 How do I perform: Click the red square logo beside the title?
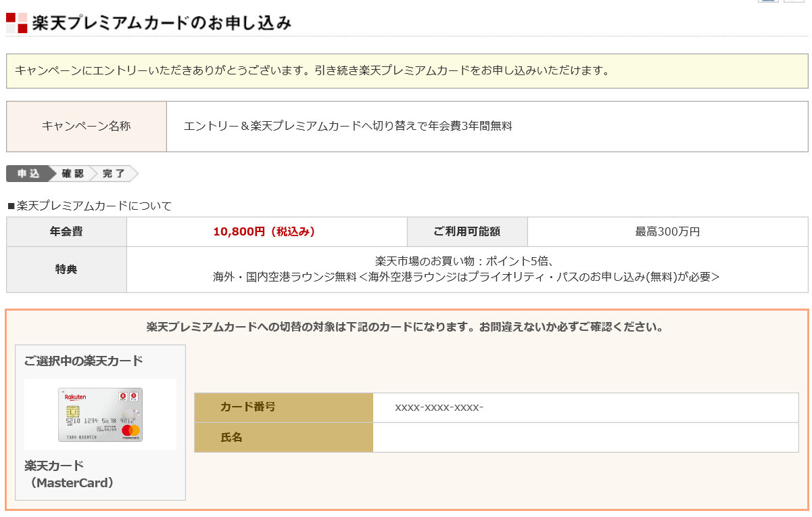pos(17,22)
